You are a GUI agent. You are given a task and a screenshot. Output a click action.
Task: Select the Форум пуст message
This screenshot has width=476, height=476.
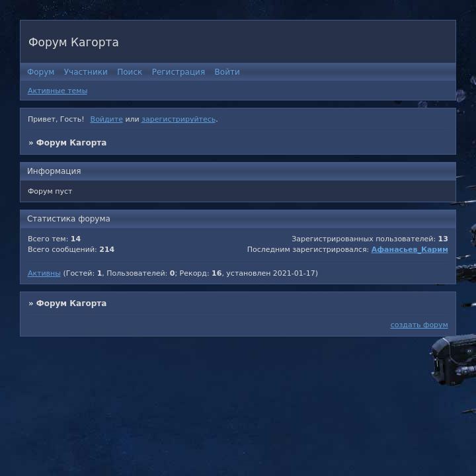pyautogui.click(x=50, y=191)
